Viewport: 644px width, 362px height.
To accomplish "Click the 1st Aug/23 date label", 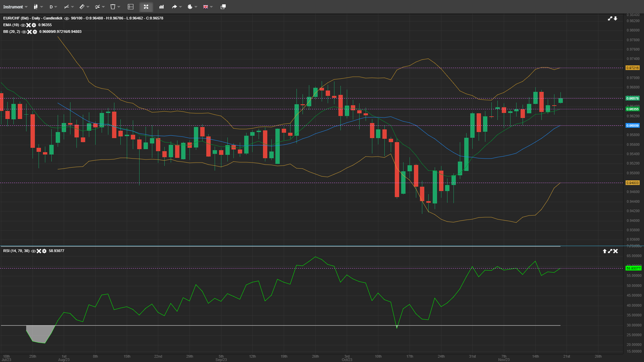I will click(64, 358).
